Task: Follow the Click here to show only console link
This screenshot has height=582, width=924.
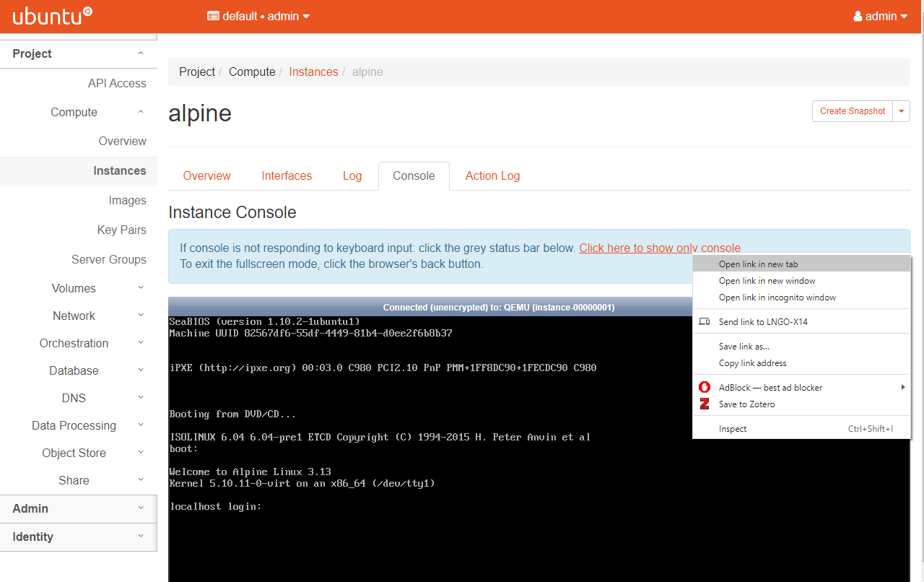Action: click(635, 248)
